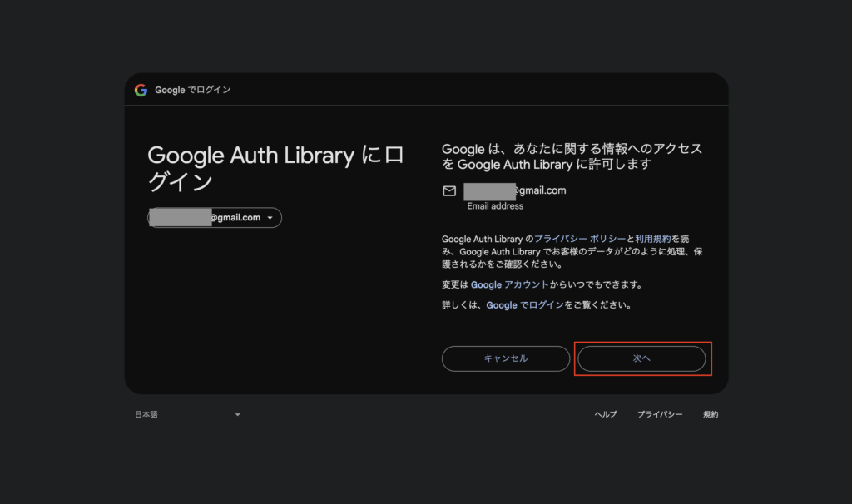Click the 'Google でログイン' header title
Screen dimensions: 852x504
[x=193, y=90]
